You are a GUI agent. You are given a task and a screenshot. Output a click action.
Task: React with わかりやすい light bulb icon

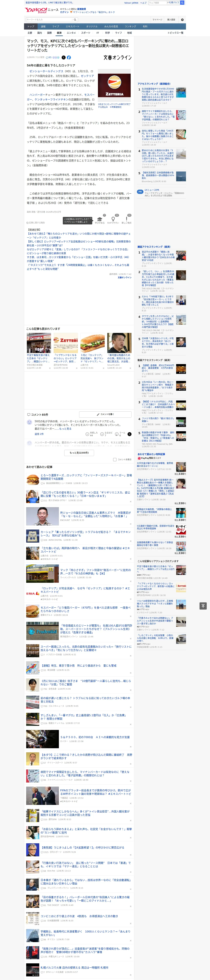(113, 220)
